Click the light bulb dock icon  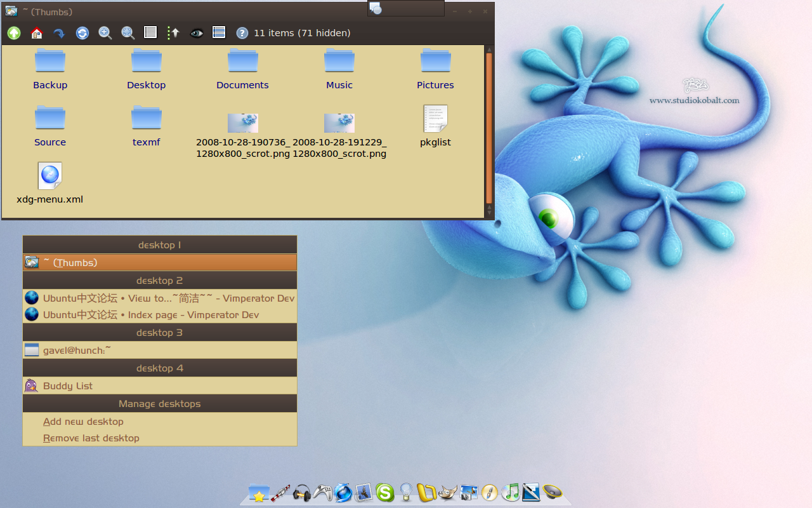pyautogui.click(x=406, y=493)
